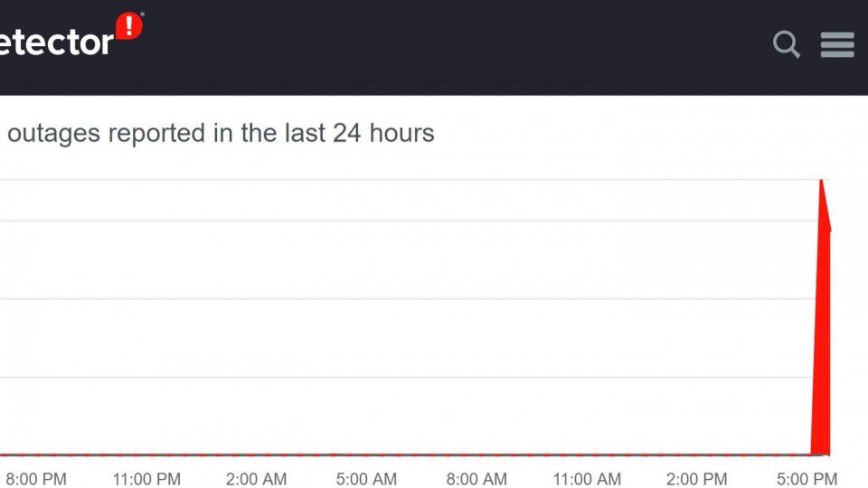
Task: Click the 2:00 PM axis label
Action: point(697,479)
